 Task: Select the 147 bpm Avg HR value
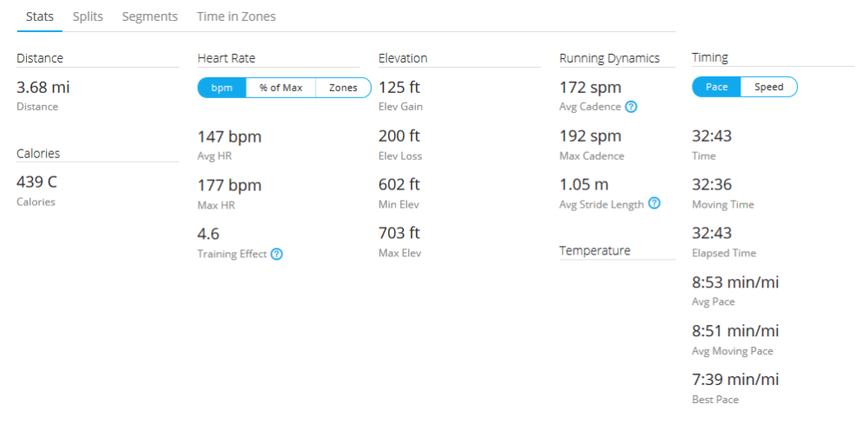(x=229, y=136)
